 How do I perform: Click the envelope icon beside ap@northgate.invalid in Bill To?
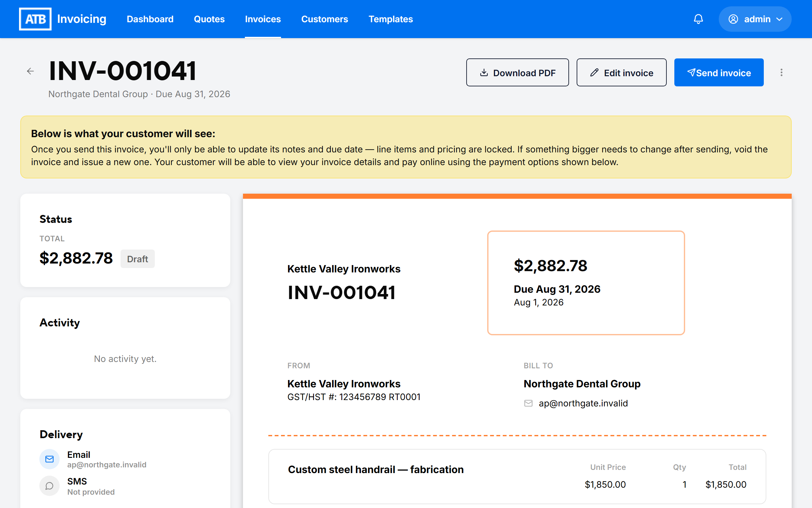coord(528,403)
